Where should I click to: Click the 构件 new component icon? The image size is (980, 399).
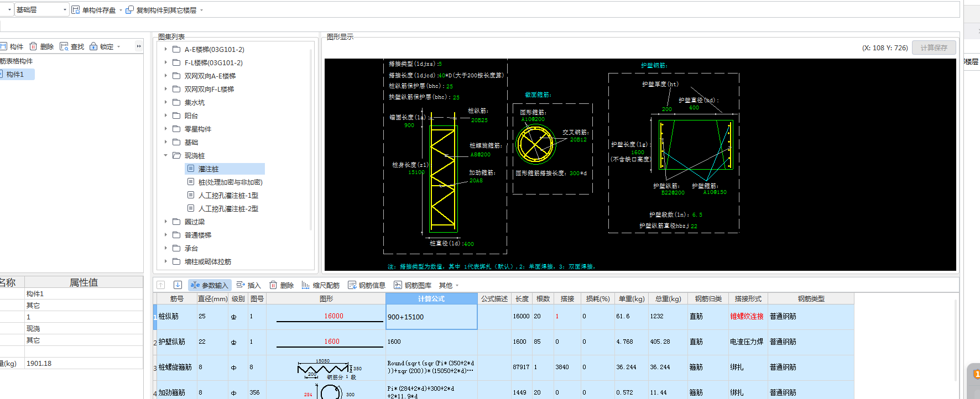(x=3, y=46)
